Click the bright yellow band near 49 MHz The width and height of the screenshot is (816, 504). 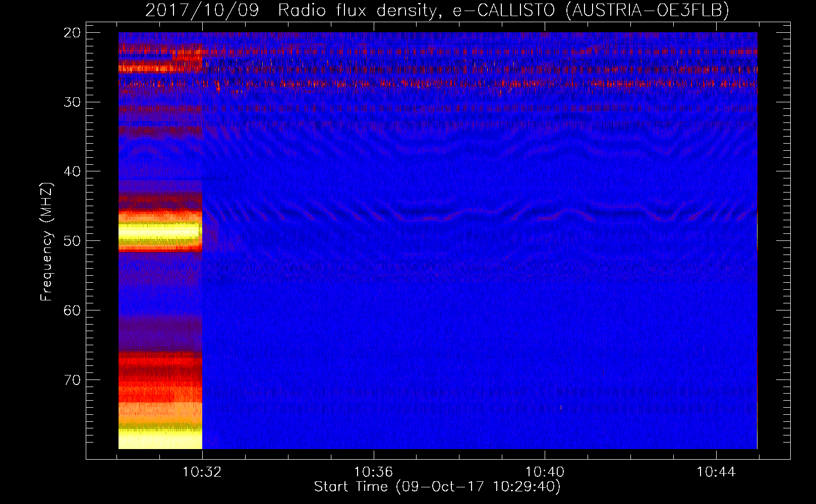coord(160,232)
